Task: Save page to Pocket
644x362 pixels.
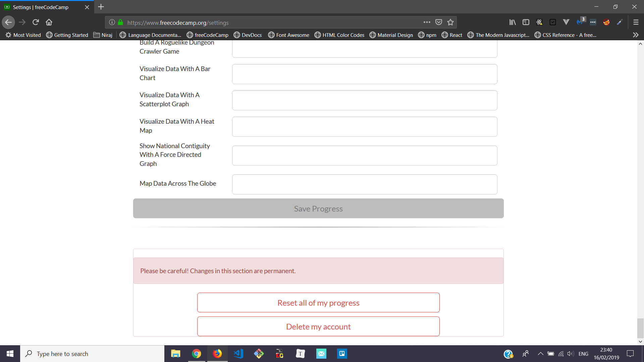Action: [x=438, y=22]
